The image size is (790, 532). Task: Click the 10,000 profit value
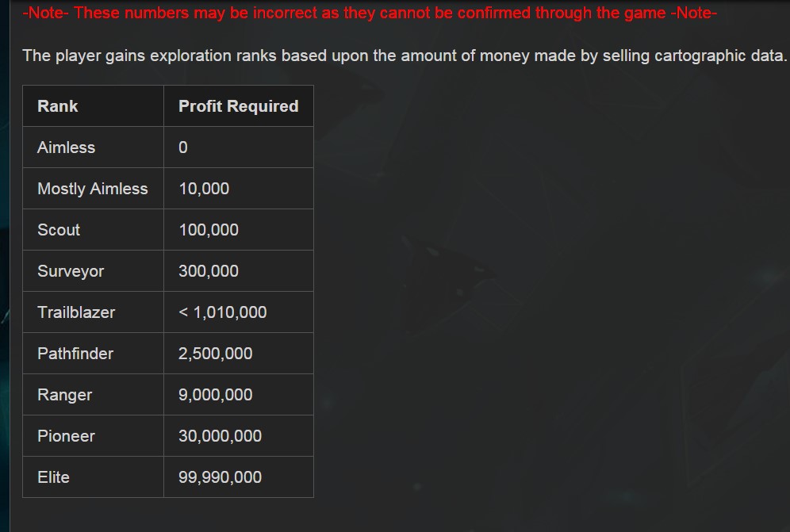pyautogui.click(x=204, y=189)
